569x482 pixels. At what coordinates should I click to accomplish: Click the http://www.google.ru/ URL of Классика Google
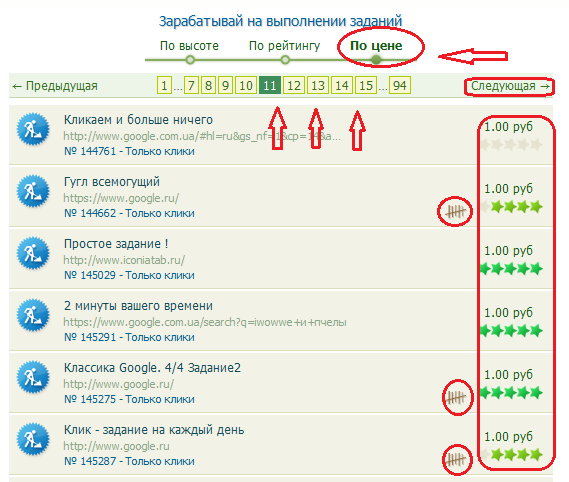pos(119,384)
